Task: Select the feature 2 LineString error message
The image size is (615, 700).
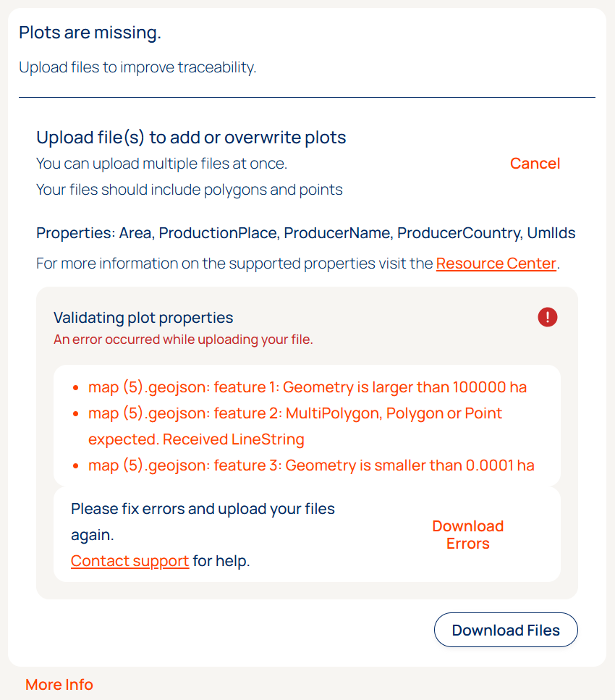Action: [295, 426]
